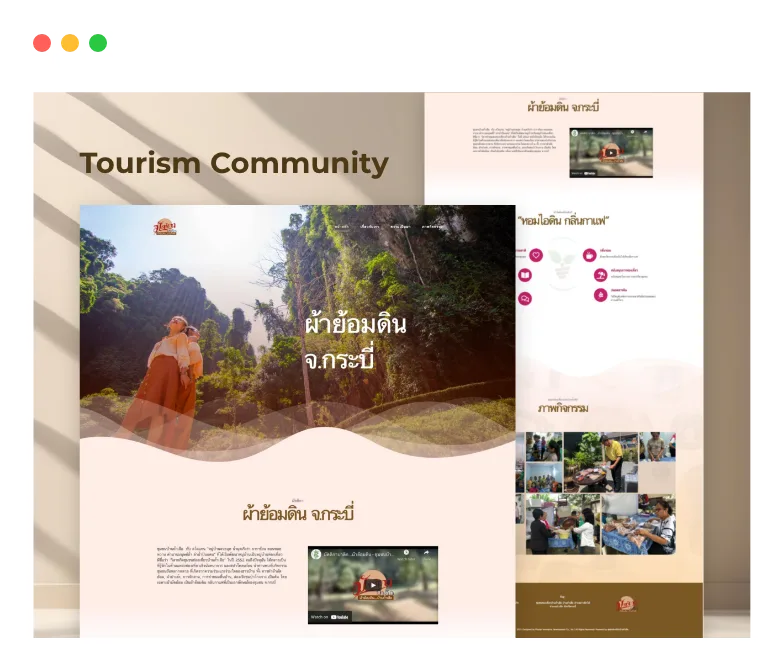Screen dimensions: 784x667
Task: Play the bottom YouTube video
Action: click(x=373, y=585)
